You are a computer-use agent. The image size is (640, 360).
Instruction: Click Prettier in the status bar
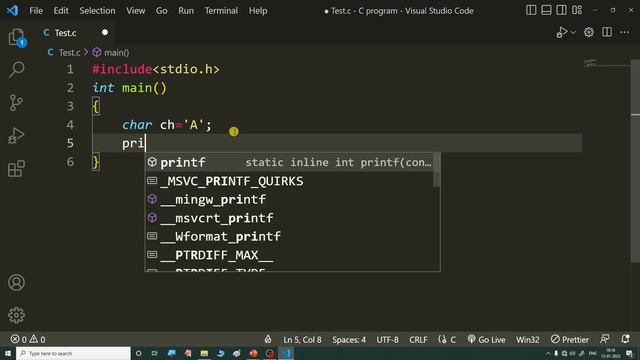point(570,340)
